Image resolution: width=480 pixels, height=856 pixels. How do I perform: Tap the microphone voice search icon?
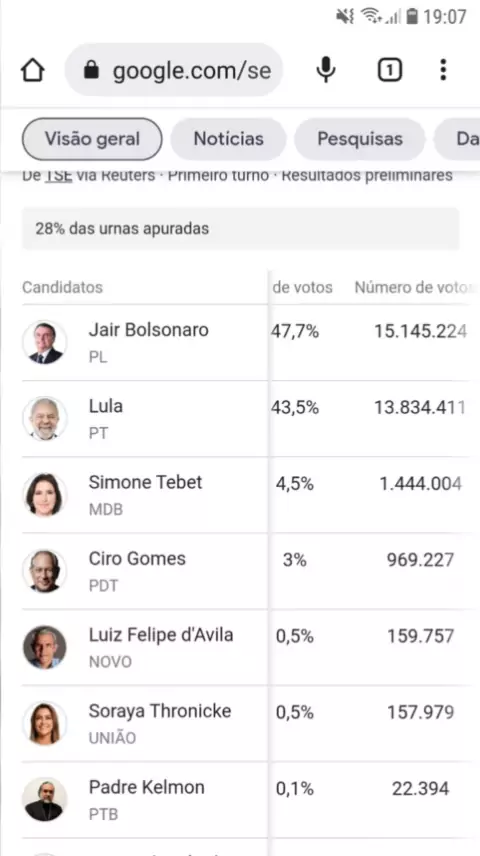326,70
